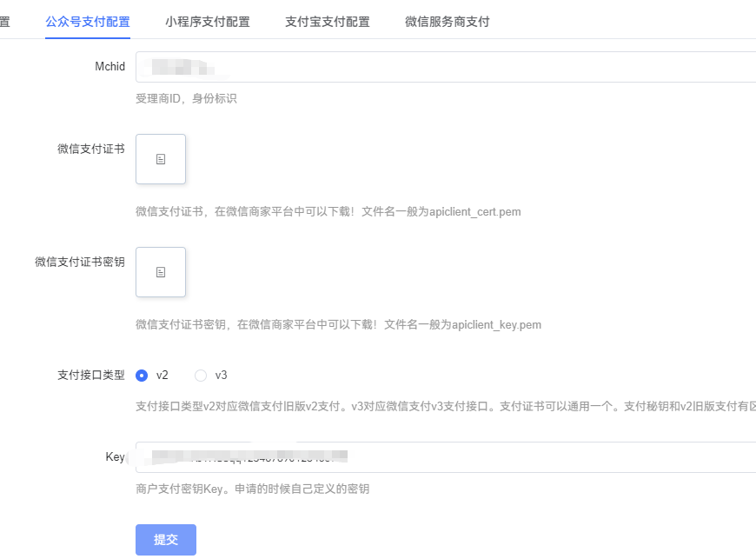Click the 支付接口类型v2对应 description text
The height and width of the screenshot is (559, 756).
click(446, 407)
